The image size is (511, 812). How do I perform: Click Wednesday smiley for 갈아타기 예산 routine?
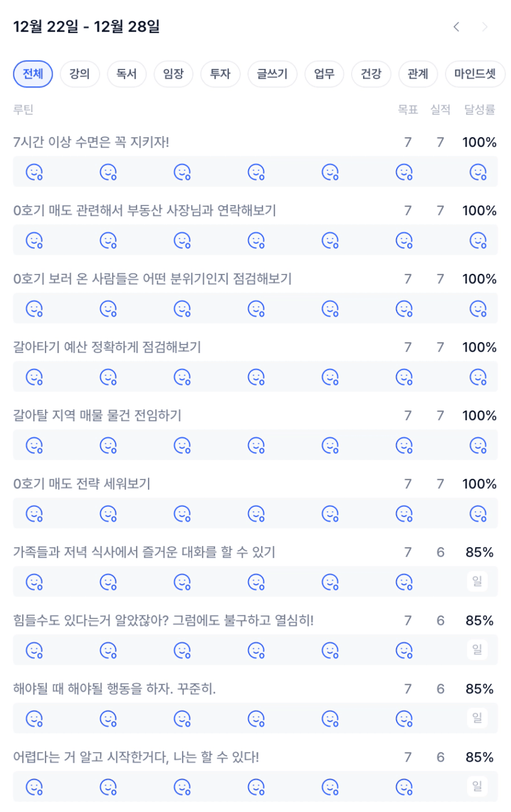click(182, 378)
